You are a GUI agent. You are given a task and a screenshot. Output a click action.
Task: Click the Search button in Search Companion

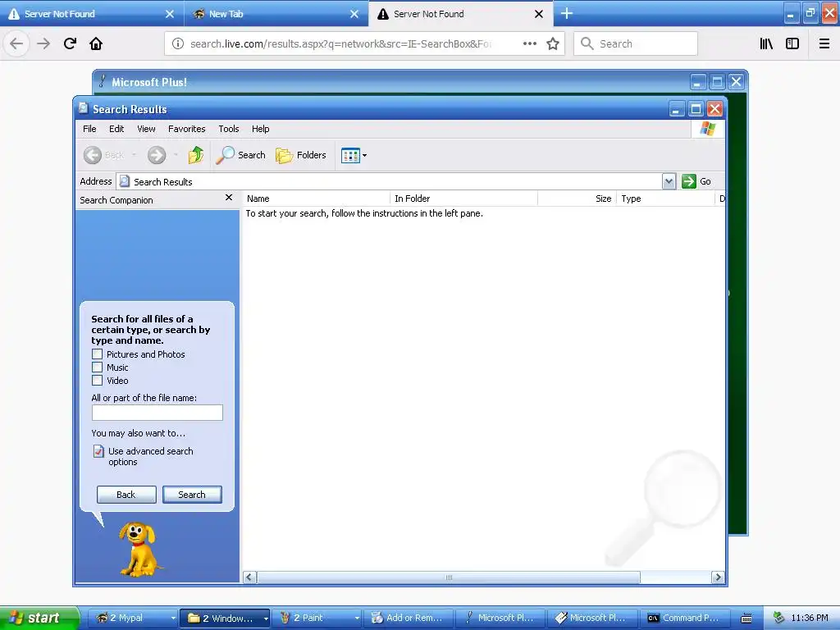(192, 495)
